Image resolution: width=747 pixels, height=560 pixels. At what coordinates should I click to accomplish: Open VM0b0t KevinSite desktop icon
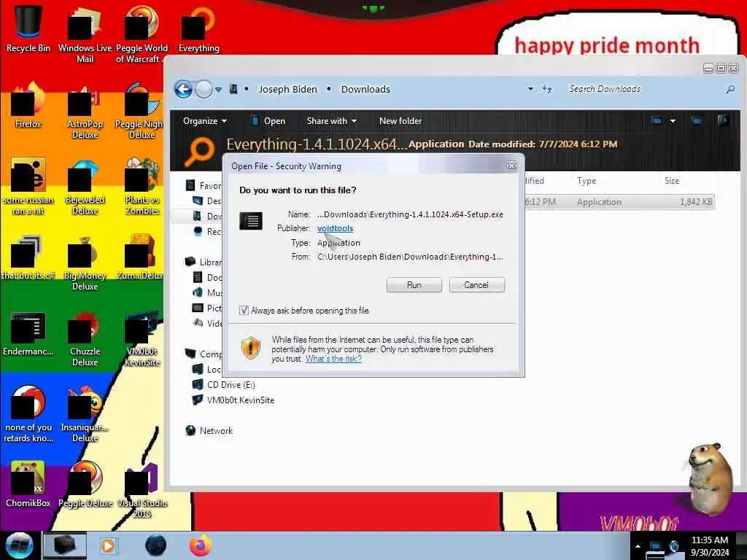[x=142, y=338]
